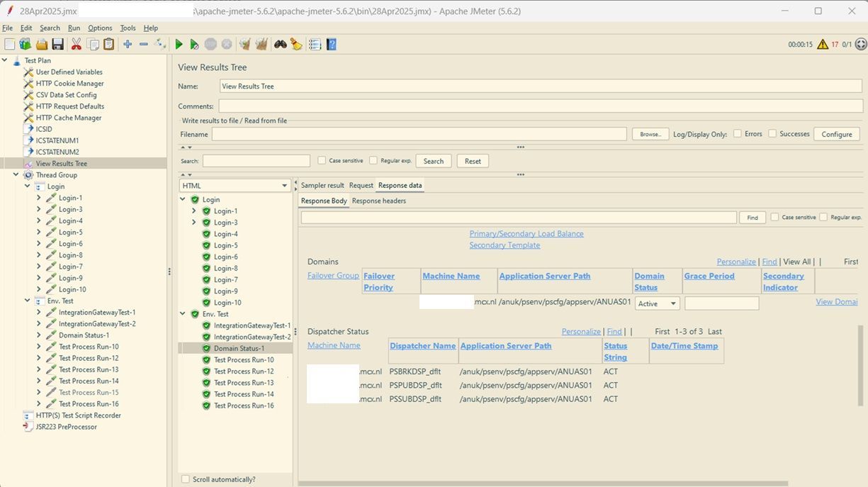Switch to Request tab

(x=361, y=185)
